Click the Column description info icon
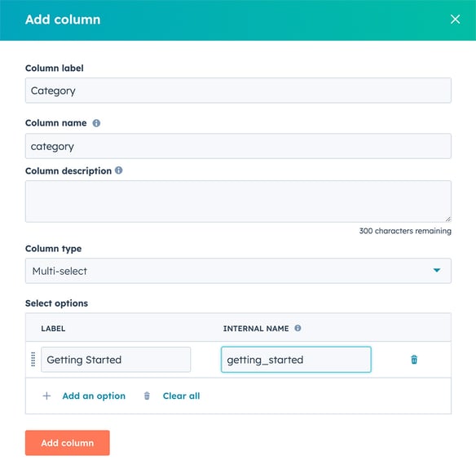 click(119, 170)
